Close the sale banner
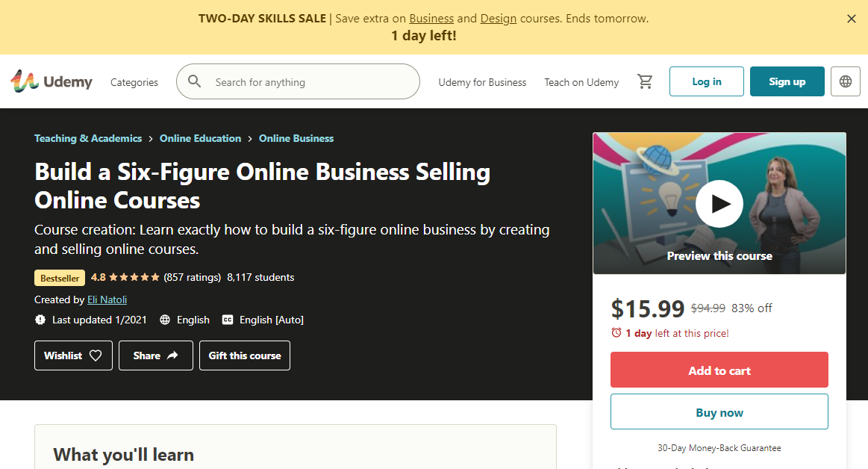 pos(851,19)
